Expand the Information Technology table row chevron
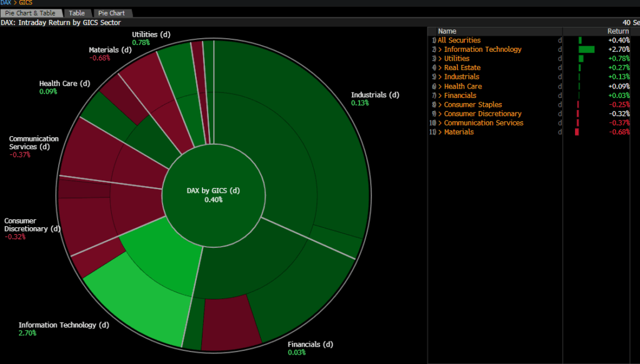Image resolution: width=640 pixels, height=364 pixels. tap(440, 49)
